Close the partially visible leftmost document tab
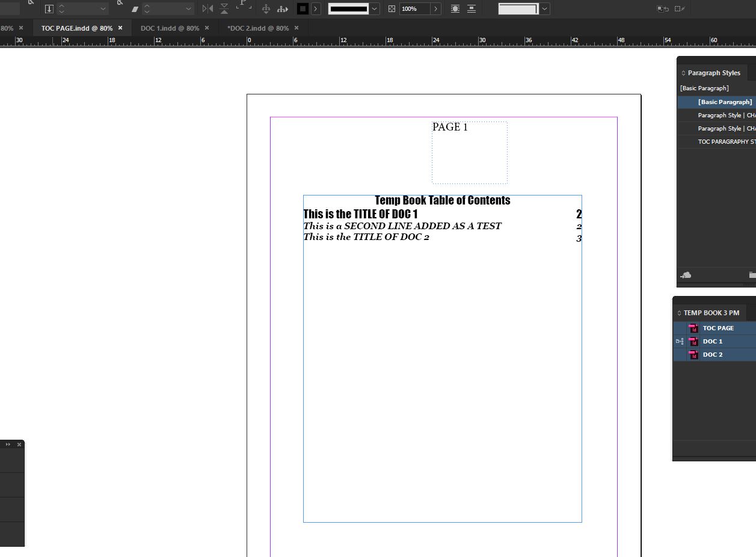Image resolution: width=756 pixels, height=557 pixels. (21, 28)
